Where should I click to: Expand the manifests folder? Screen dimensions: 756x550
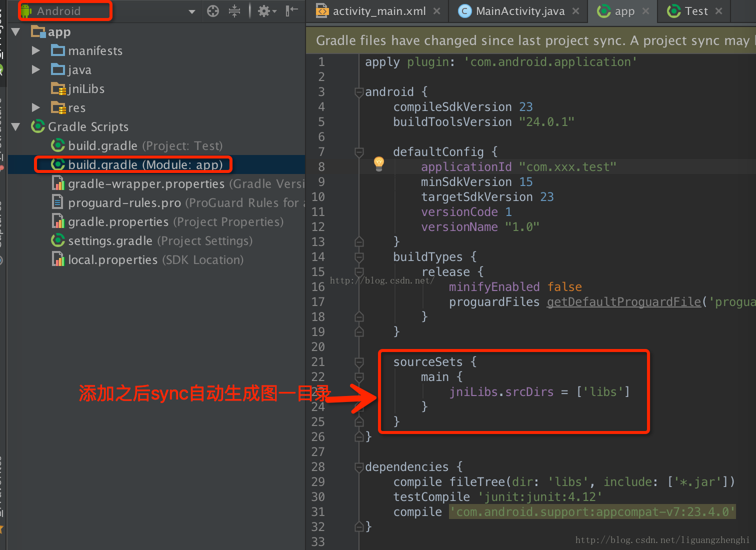pos(35,50)
